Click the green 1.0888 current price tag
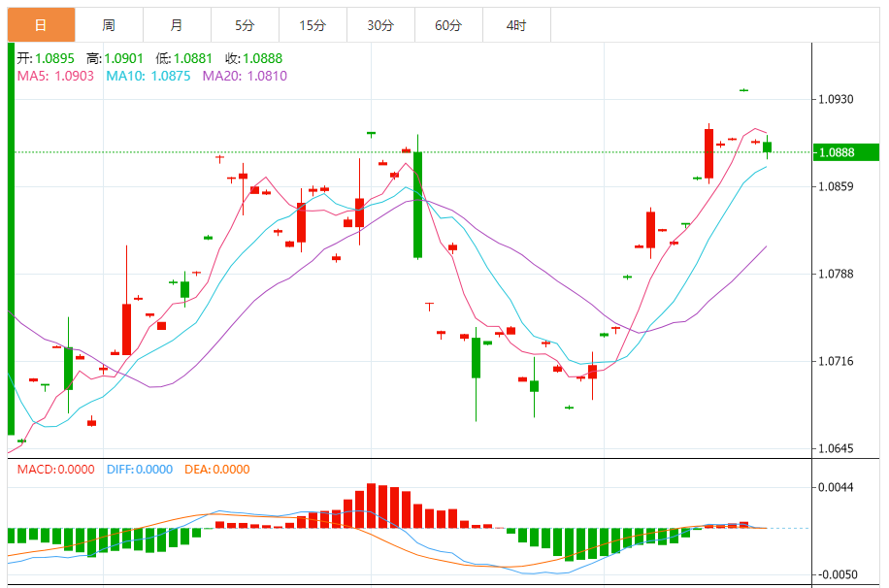 [x=846, y=152]
